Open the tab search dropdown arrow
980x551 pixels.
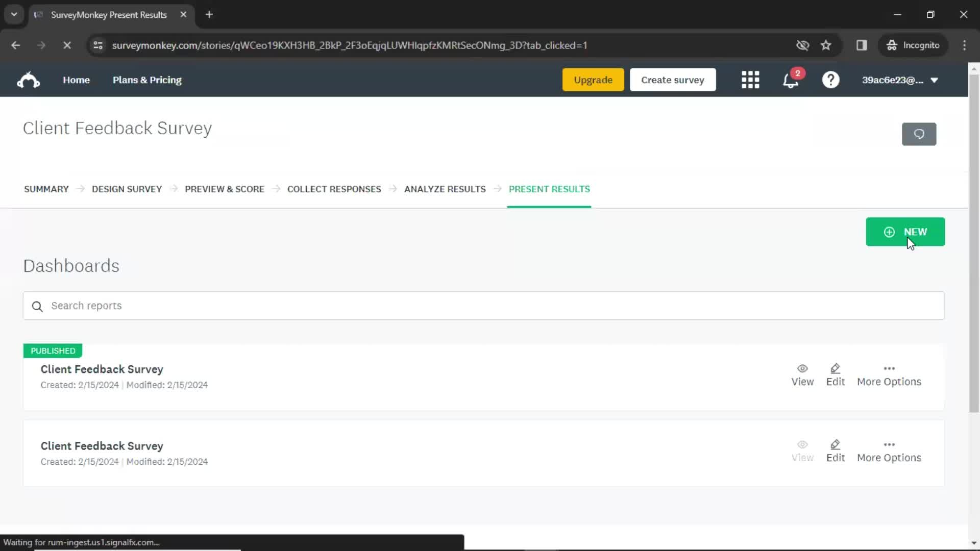[14, 15]
